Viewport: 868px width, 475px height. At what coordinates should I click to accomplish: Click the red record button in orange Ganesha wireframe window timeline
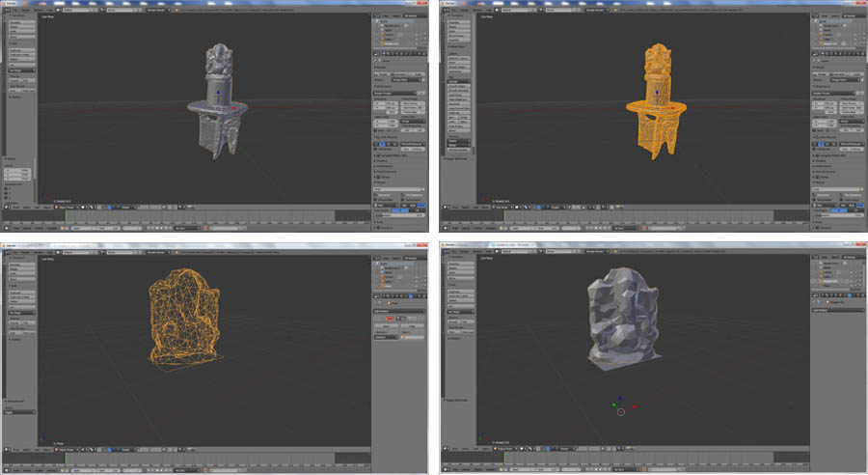[x=205, y=470]
